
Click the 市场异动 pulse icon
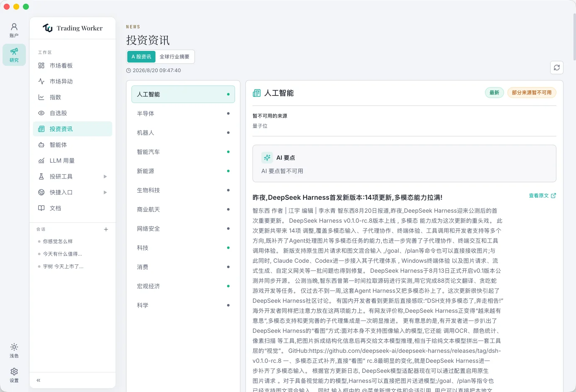pos(41,81)
